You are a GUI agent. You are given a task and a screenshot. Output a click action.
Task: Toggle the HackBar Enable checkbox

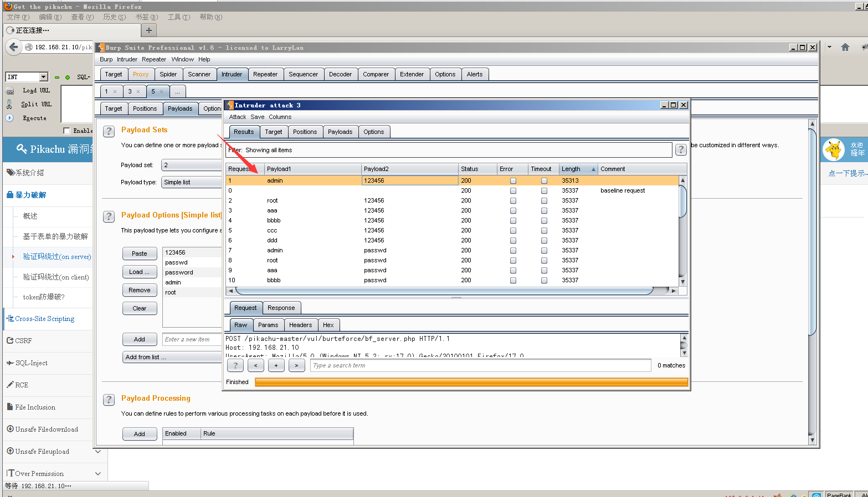[x=66, y=131]
